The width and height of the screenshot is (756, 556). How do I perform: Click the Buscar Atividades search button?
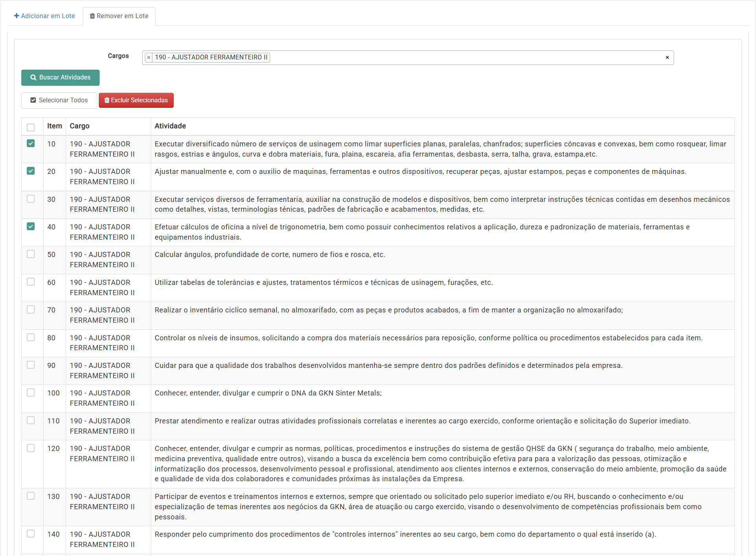[x=60, y=78]
